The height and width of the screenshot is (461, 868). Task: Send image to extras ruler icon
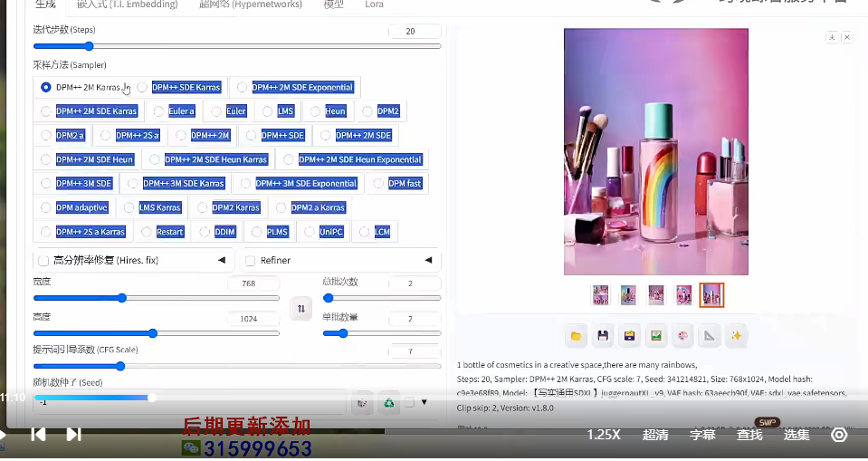point(709,336)
